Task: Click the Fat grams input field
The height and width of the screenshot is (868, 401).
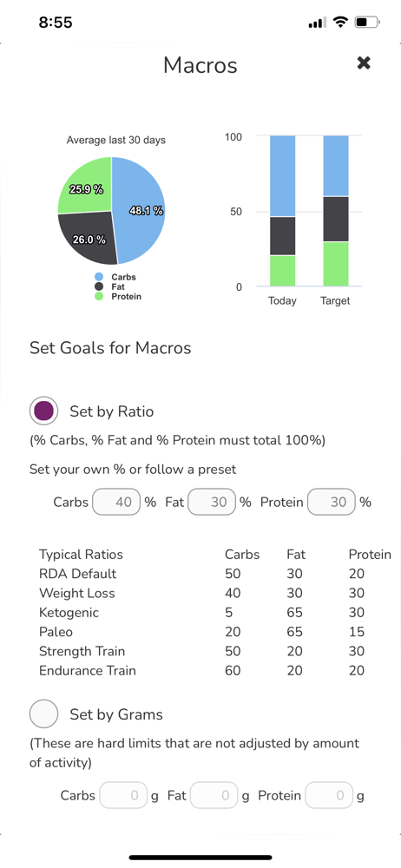Action: click(214, 796)
